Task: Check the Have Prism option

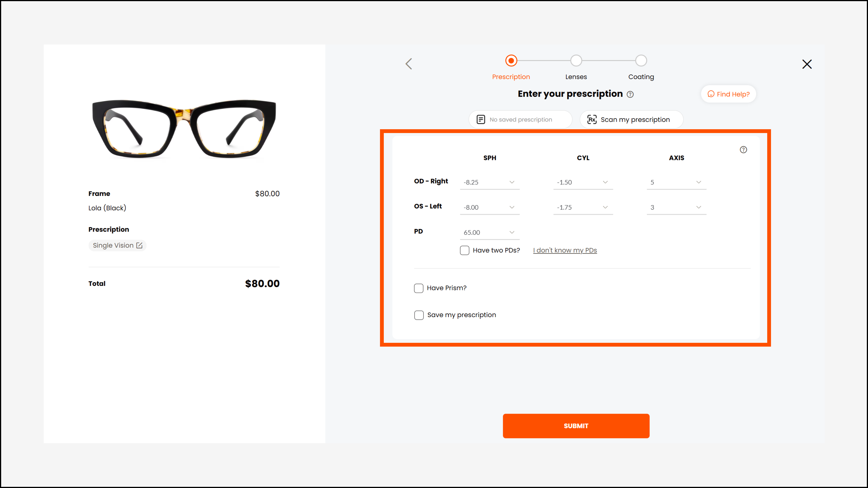Action: click(x=418, y=288)
